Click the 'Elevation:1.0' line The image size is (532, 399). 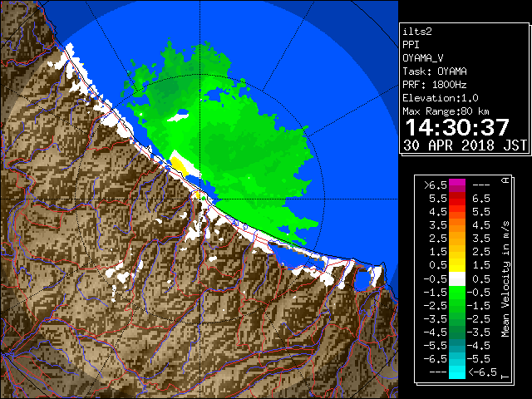click(x=441, y=98)
